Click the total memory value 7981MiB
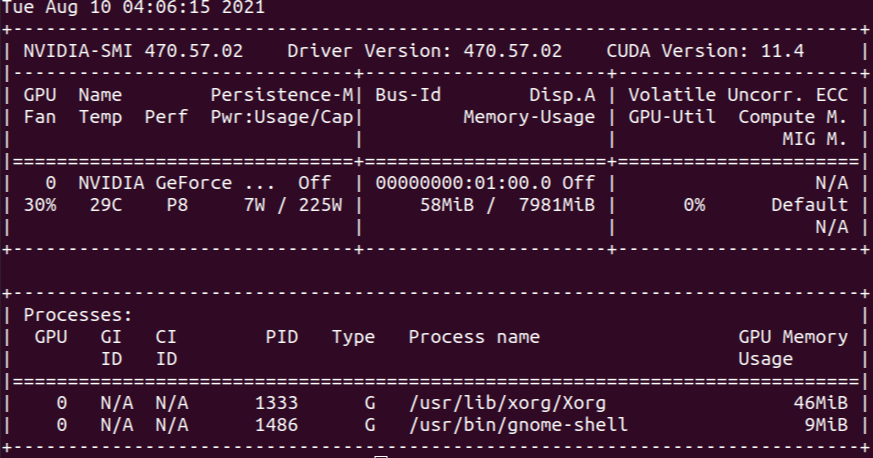 557,205
